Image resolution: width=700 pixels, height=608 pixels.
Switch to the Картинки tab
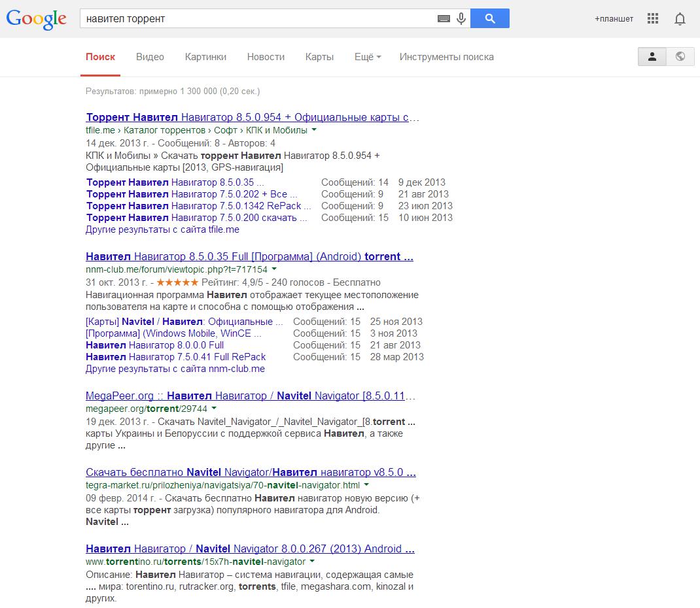click(x=206, y=57)
